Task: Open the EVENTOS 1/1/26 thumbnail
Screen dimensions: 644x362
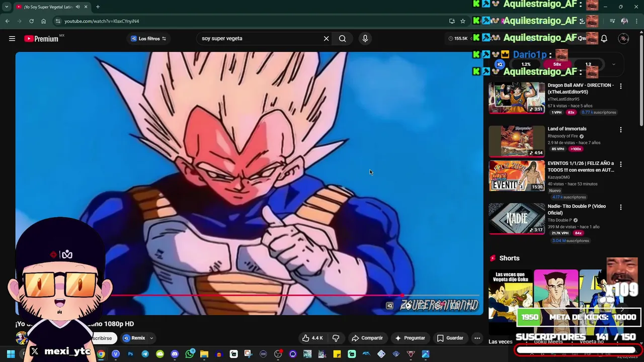Action: click(x=517, y=175)
